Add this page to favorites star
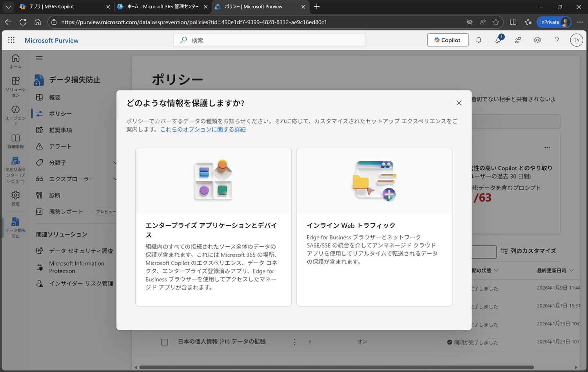588x372 pixels. click(496, 22)
